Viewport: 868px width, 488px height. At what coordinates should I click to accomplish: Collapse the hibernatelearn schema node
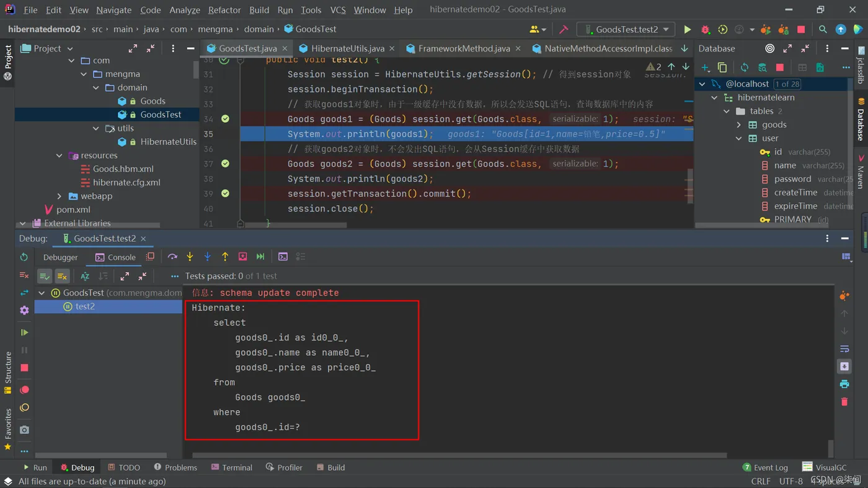pyautogui.click(x=714, y=97)
